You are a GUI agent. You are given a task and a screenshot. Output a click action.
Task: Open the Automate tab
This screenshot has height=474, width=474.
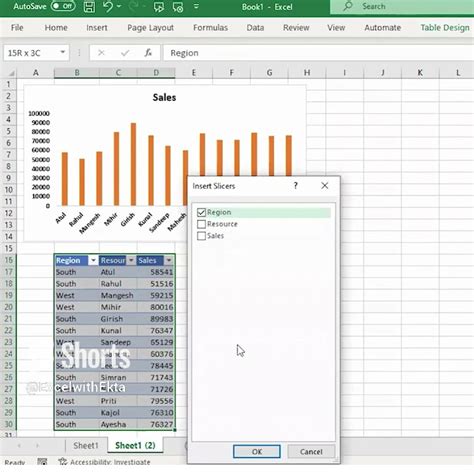382,28
